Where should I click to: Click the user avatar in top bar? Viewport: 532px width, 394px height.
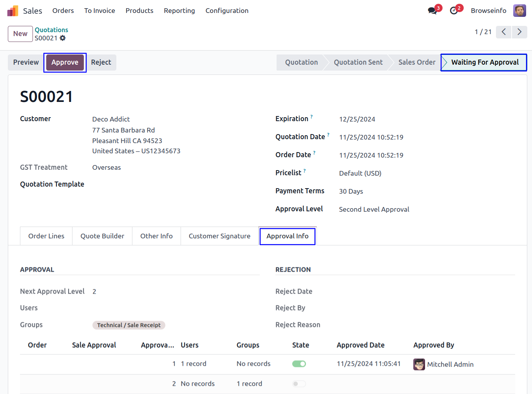(x=519, y=11)
